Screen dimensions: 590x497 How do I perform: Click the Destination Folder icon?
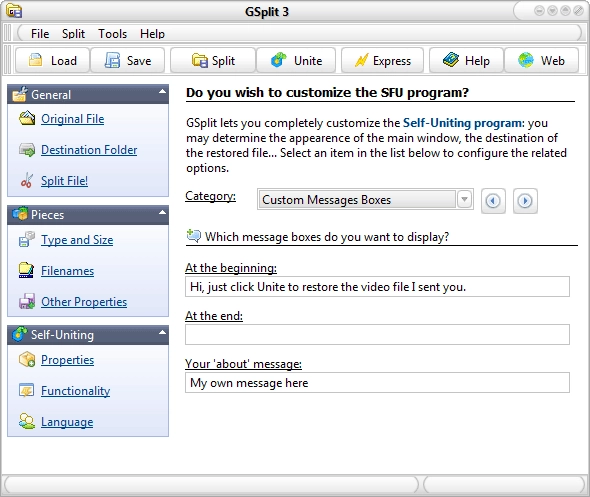point(27,150)
